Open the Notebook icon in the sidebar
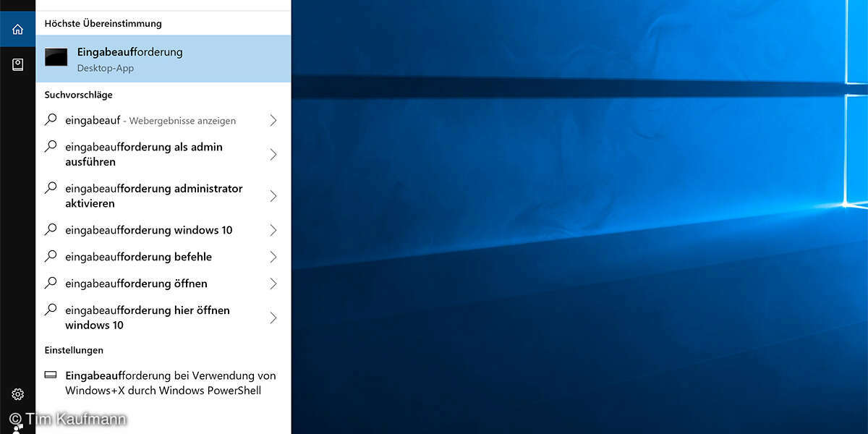The height and width of the screenshot is (434, 868). 17,65
